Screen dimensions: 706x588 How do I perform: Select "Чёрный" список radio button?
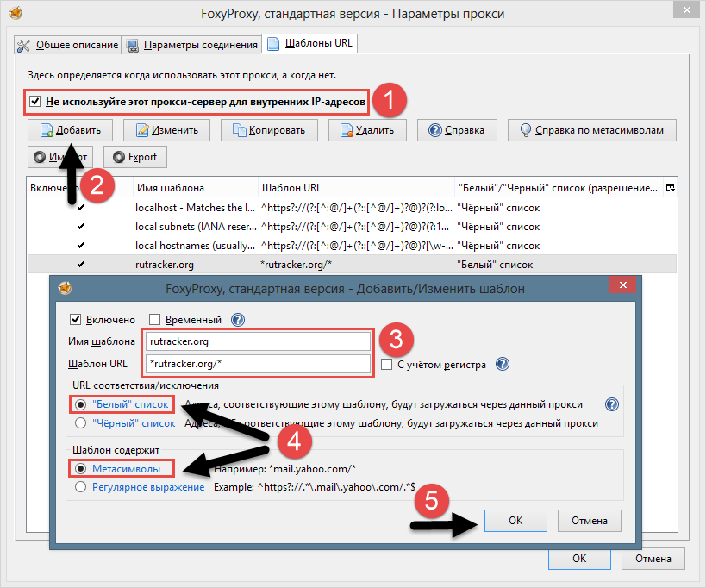click(81, 423)
